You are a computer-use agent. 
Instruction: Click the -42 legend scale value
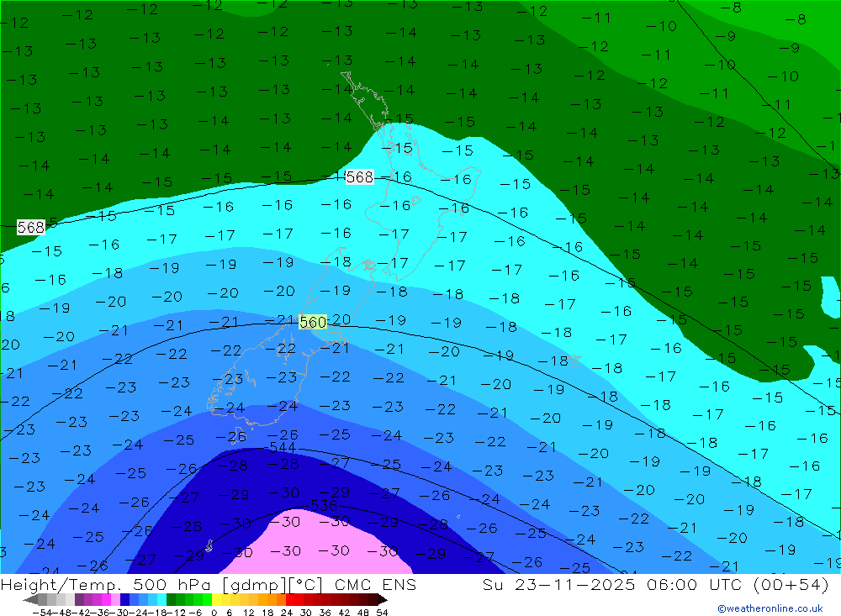(x=82, y=613)
